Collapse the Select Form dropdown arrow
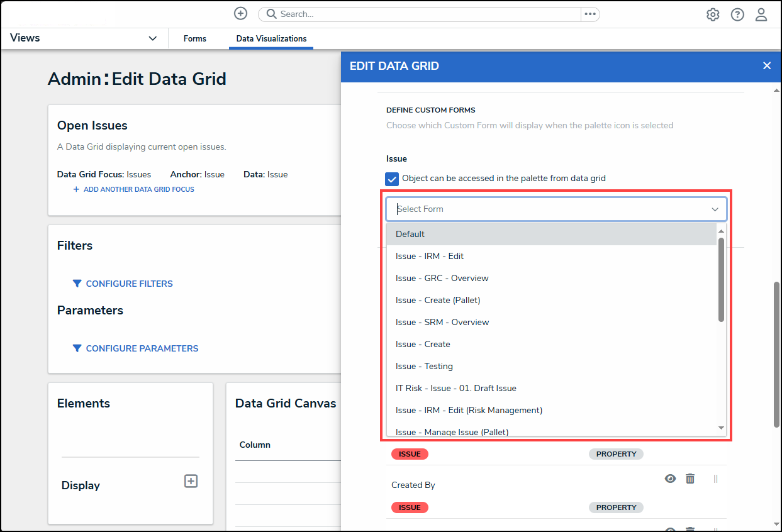This screenshot has width=782, height=532. (x=715, y=209)
